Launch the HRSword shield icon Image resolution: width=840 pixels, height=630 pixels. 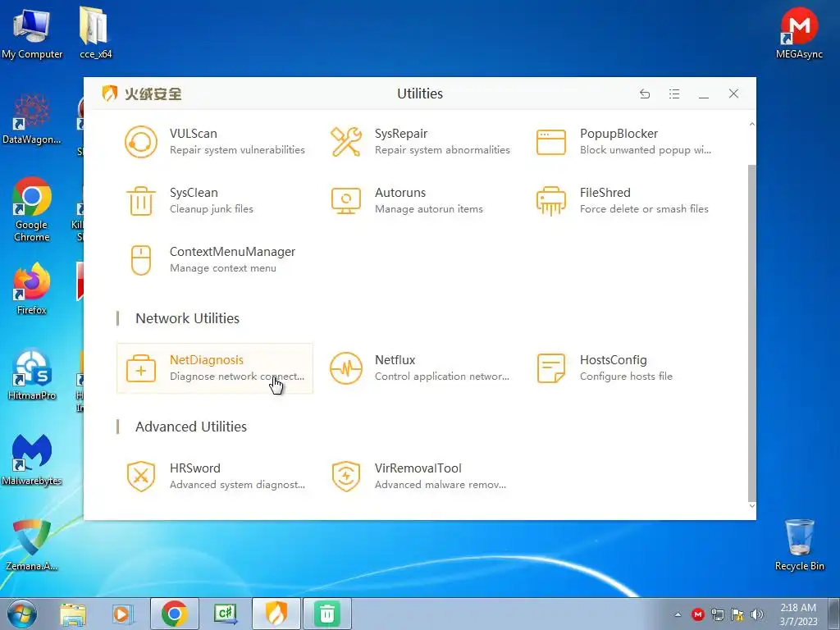point(141,477)
